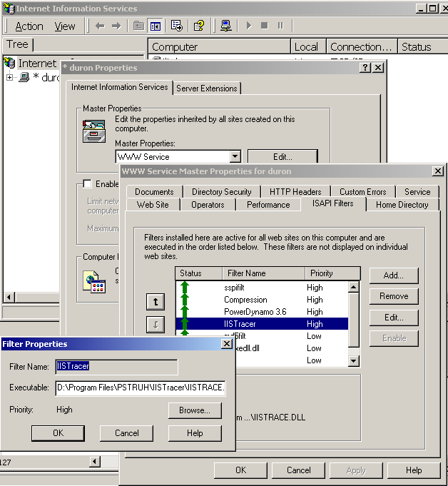Select the ISAPI Filters tab
The width and height of the screenshot is (448, 486).
coord(332,203)
